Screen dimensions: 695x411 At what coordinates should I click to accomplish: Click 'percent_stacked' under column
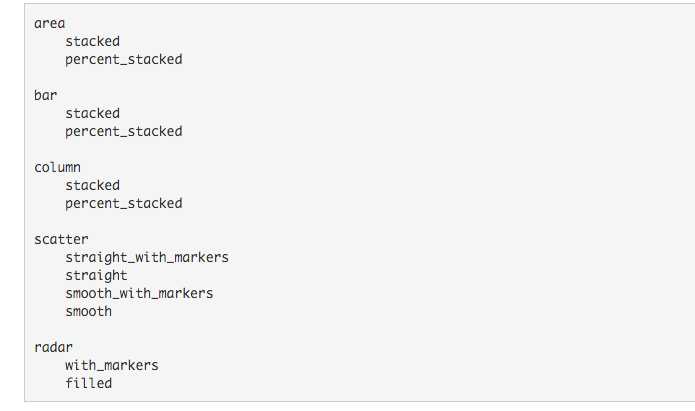(x=124, y=203)
